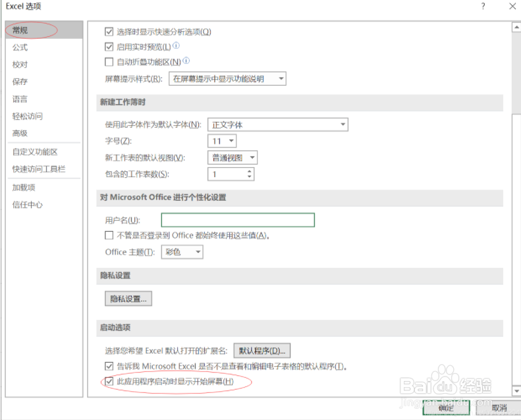Viewport: 521px width, 420px height.
Task: Uncheck 启用实时预览
Action: [109, 47]
